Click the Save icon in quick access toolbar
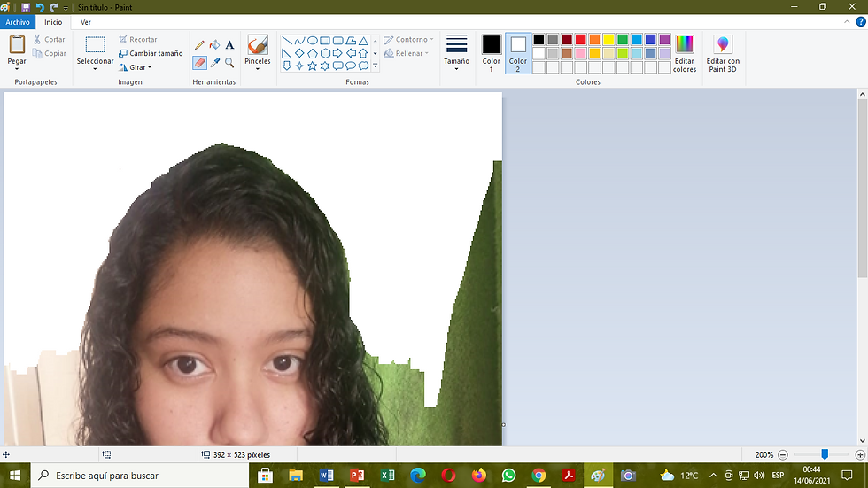The height and width of the screenshot is (488, 868). pyautogui.click(x=26, y=7)
